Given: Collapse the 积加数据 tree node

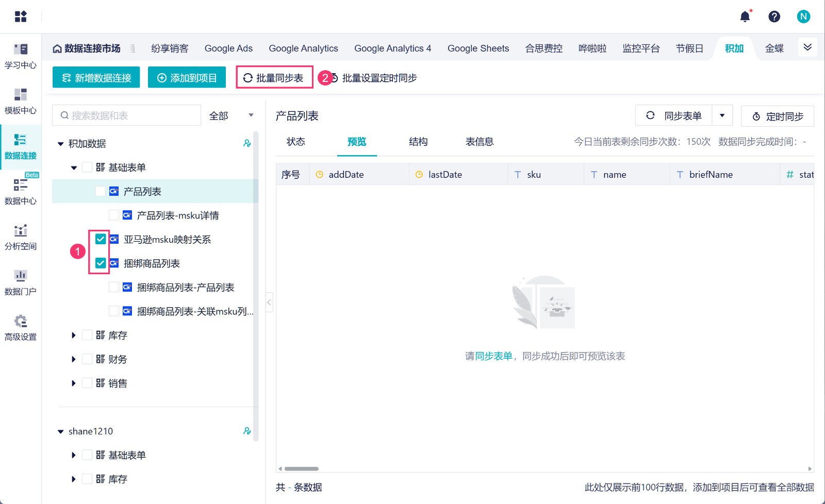Looking at the screenshot, I should pyautogui.click(x=60, y=144).
